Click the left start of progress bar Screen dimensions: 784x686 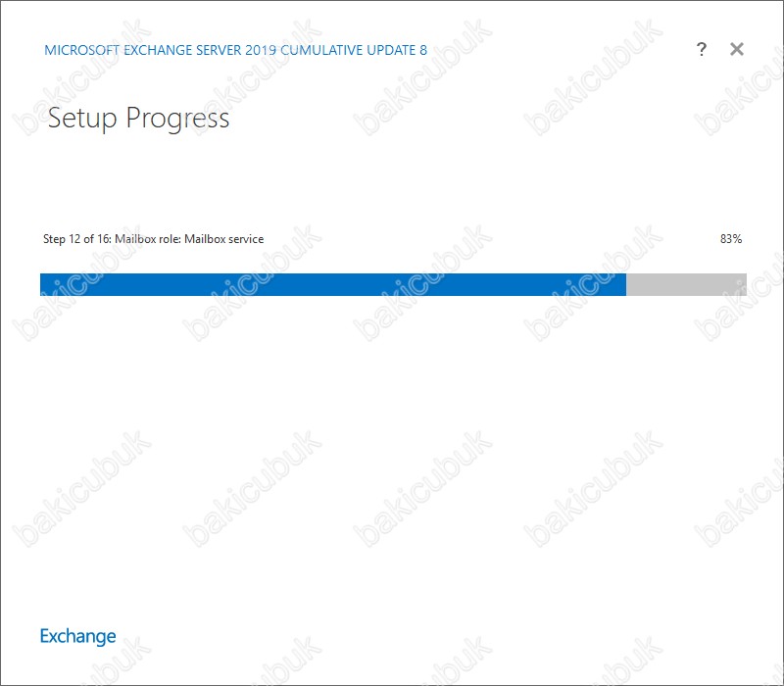tap(44, 284)
